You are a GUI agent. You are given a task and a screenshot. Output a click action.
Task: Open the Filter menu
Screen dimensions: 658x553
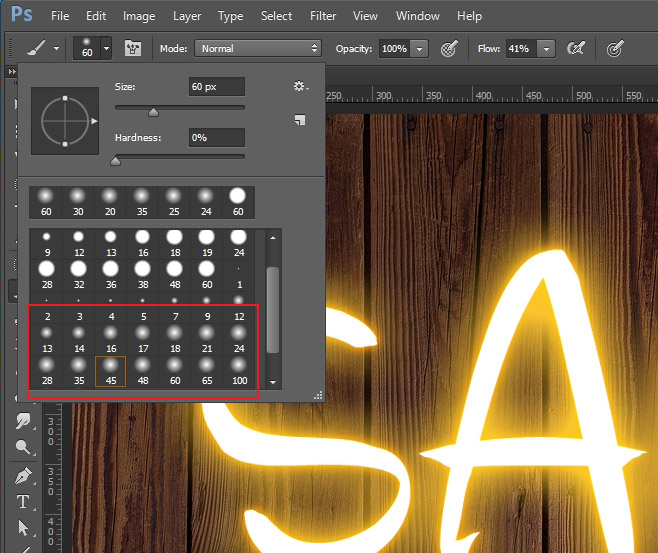tap(323, 16)
